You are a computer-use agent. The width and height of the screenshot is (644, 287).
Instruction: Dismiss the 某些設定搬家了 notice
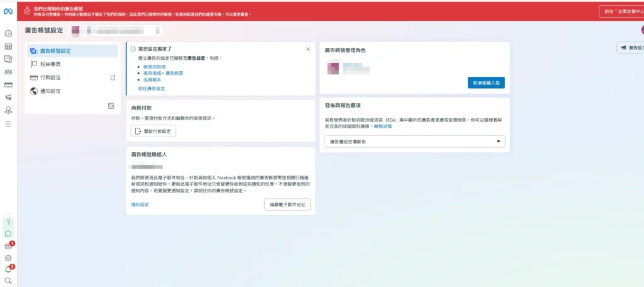[x=308, y=49]
